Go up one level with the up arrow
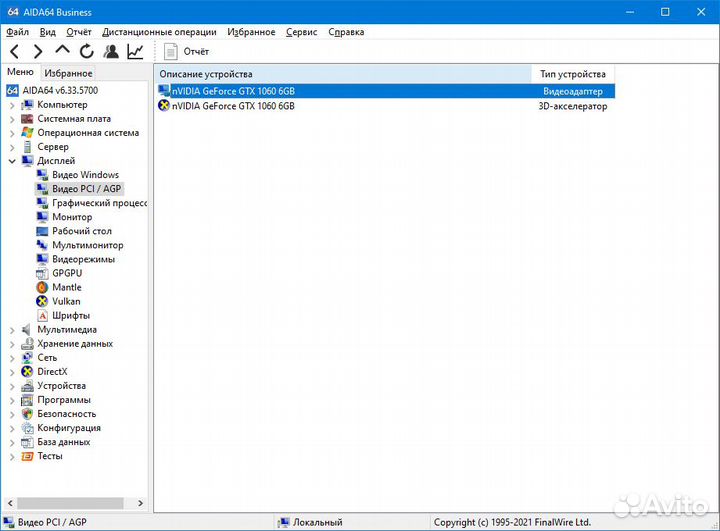This screenshot has width=720, height=531. 62,51
